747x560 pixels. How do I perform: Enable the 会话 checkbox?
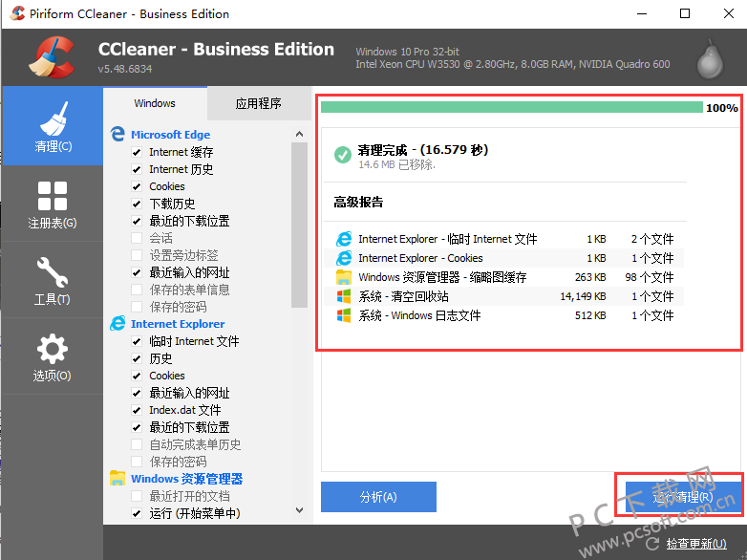point(137,238)
